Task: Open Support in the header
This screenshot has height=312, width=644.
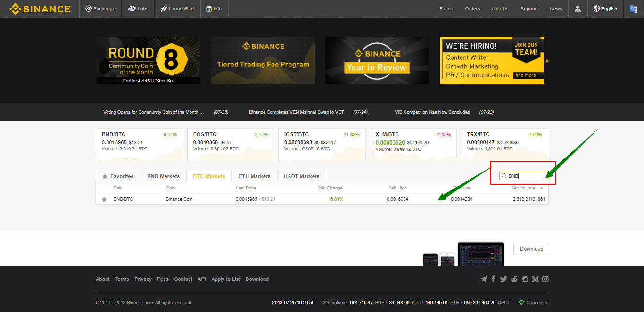Action: 529,8
